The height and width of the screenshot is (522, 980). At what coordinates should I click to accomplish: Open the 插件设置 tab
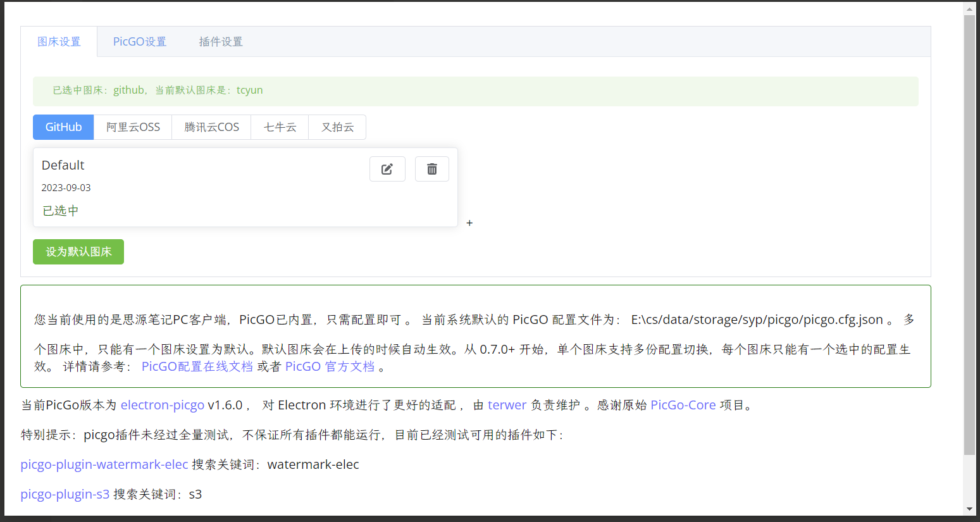pyautogui.click(x=221, y=42)
